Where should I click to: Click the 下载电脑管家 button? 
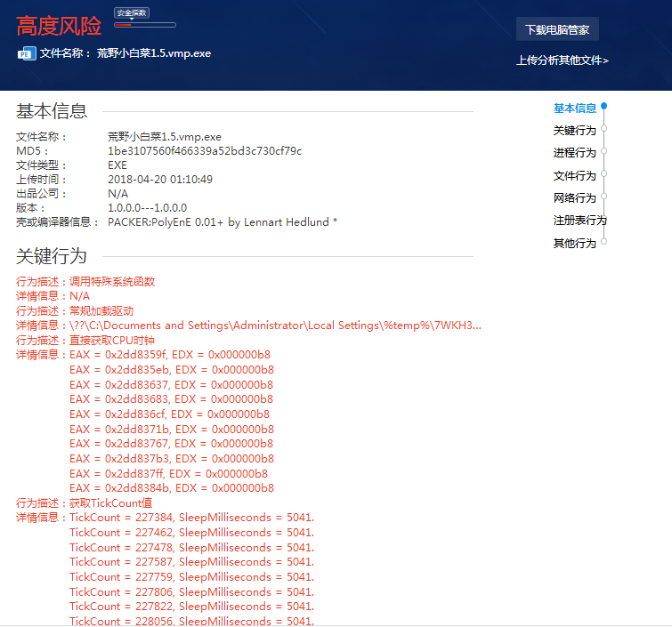click(x=557, y=29)
